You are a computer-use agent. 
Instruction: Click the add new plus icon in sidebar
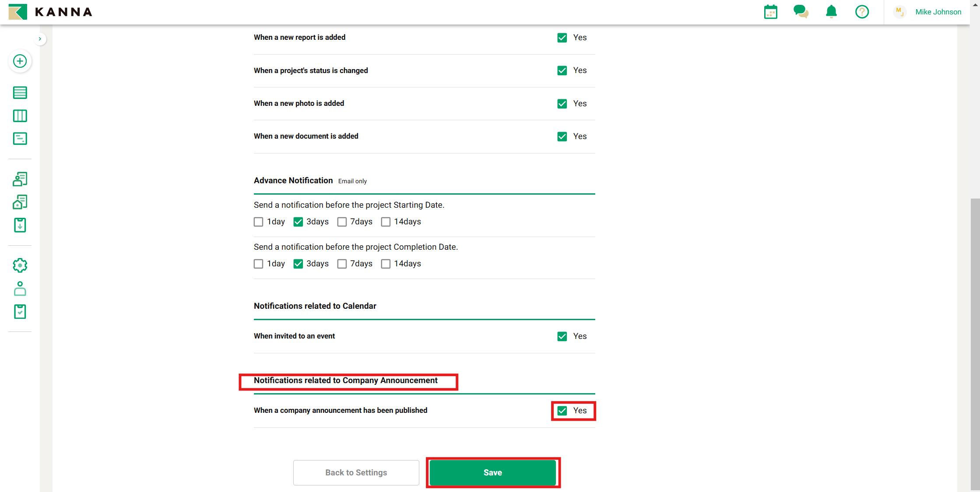(20, 61)
